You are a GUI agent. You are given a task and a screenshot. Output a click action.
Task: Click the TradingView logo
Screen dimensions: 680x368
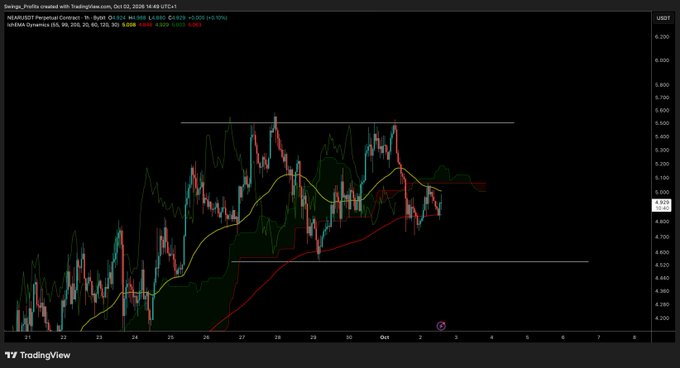[x=37, y=355]
